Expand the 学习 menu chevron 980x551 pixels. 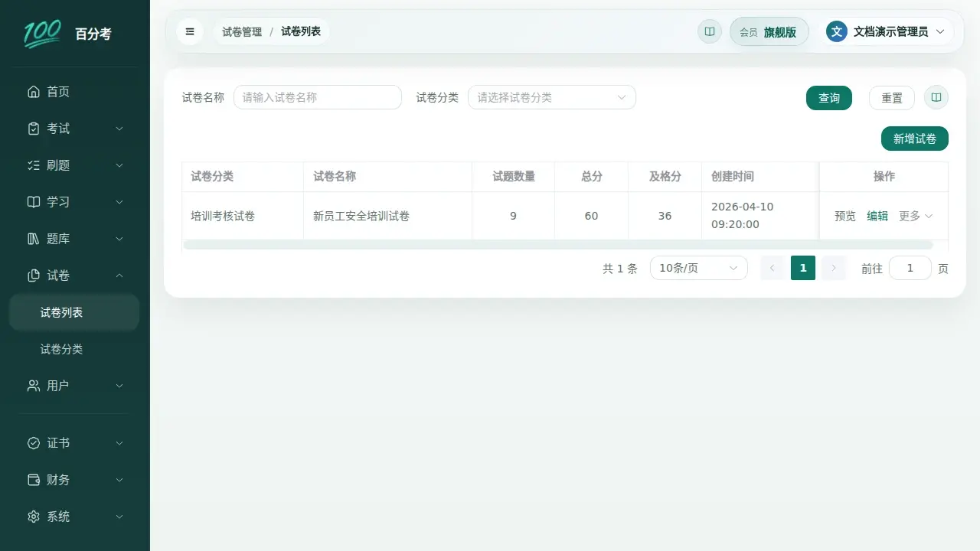[x=119, y=202]
